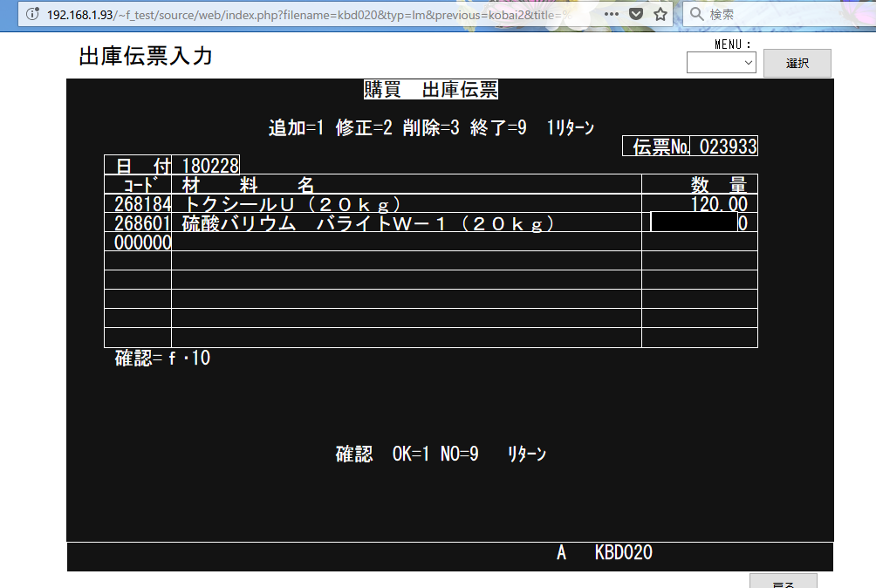Click the Pocket save icon
Screen dimensions: 876x588
pos(637,14)
